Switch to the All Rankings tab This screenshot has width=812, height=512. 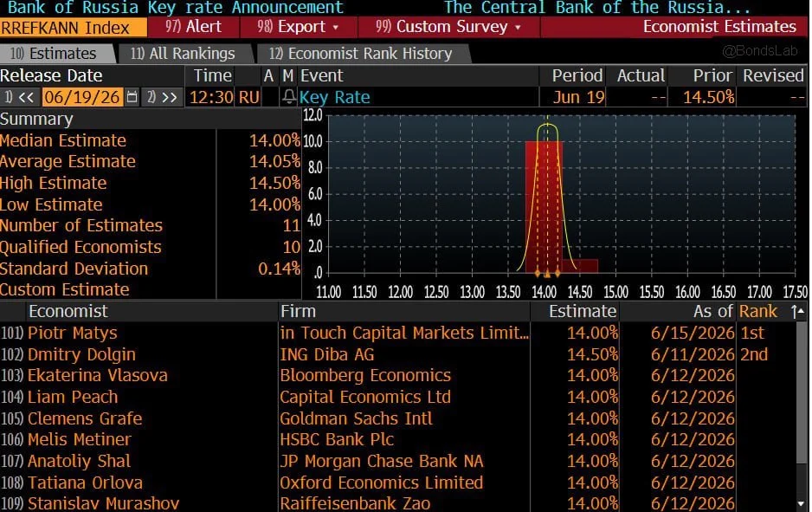tap(183, 54)
